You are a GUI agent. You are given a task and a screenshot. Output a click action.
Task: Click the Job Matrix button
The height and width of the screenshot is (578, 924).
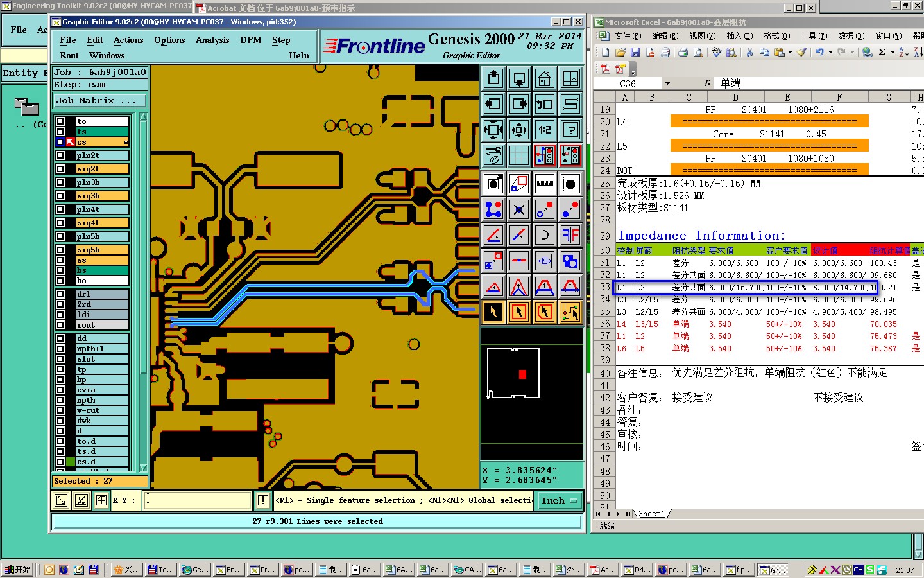tap(99, 101)
